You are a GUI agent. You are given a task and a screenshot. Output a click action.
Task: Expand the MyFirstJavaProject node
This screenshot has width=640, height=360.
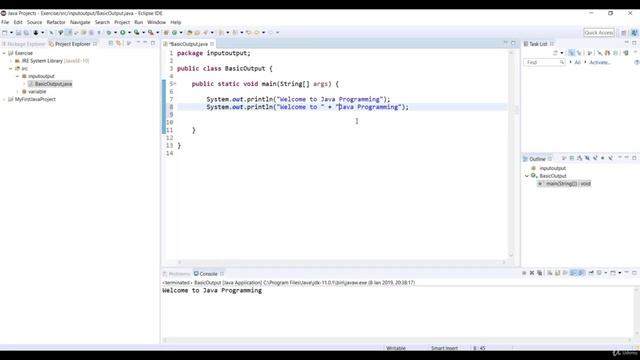pyautogui.click(x=4, y=100)
